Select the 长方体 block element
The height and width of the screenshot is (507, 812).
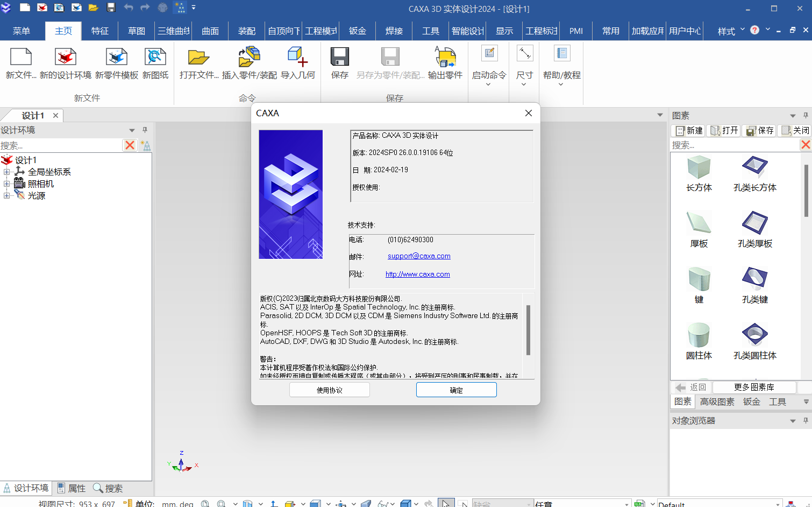click(699, 167)
